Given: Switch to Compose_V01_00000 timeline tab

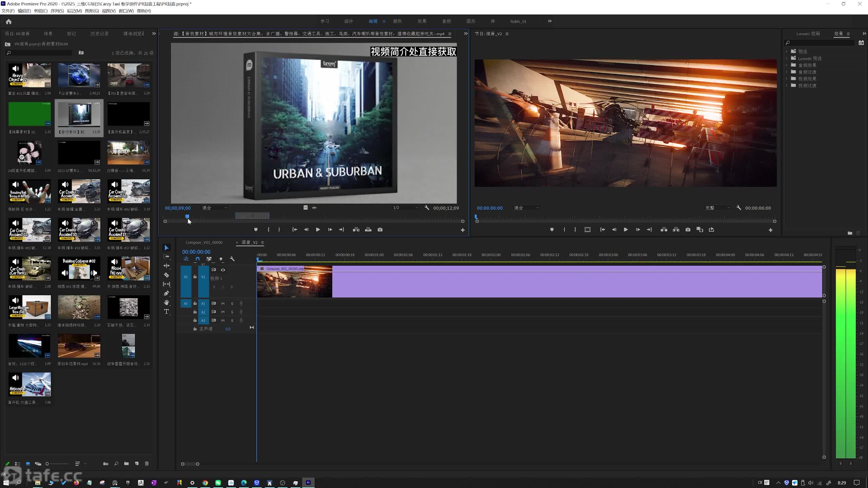Looking at the screenshot, I should [x=204, y=242].
